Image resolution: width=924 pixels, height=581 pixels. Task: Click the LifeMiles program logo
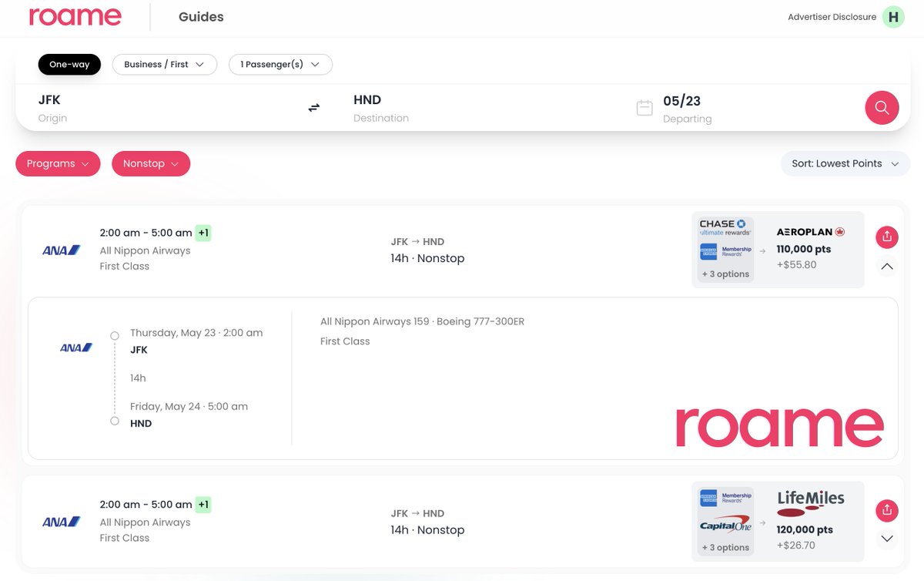point(811,503)
